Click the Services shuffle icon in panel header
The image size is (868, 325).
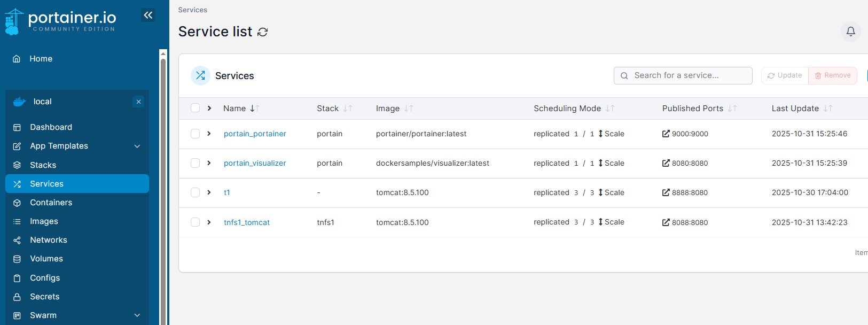[x=200, y=75]
